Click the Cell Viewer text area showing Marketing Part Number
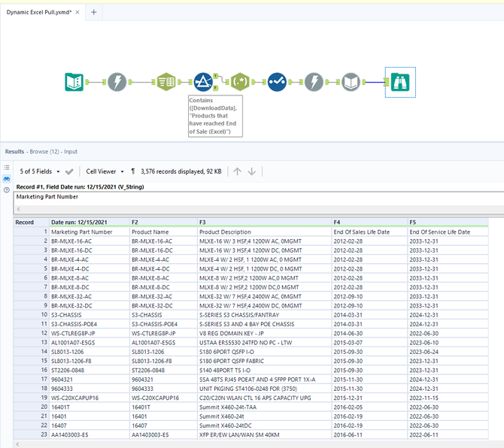504x448 pixels. coord(259,197)
